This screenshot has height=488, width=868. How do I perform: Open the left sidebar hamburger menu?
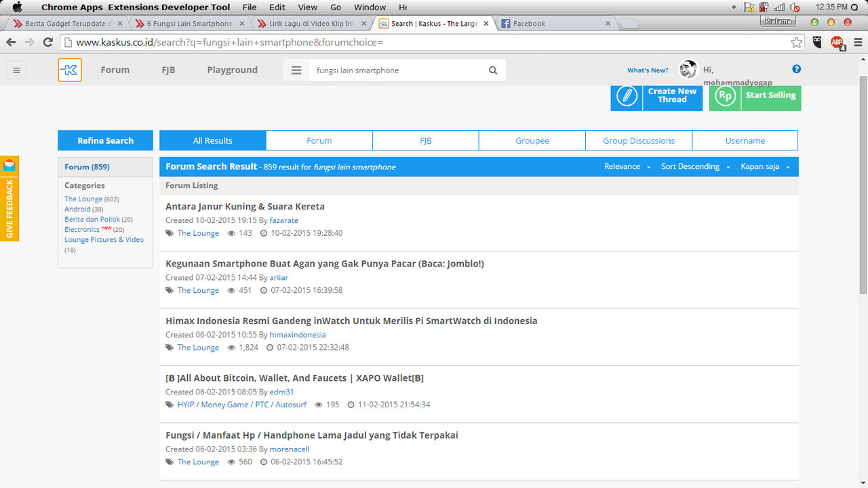pyautogui.click(x=17, y=70)
